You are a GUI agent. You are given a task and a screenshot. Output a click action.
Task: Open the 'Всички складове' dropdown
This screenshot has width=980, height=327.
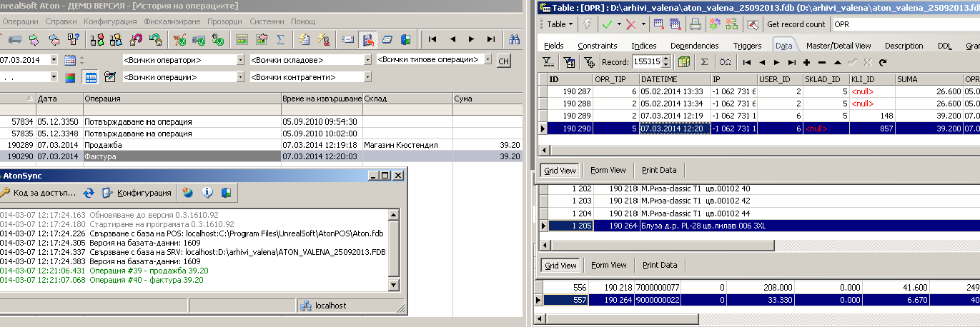[x=367, y=60]
